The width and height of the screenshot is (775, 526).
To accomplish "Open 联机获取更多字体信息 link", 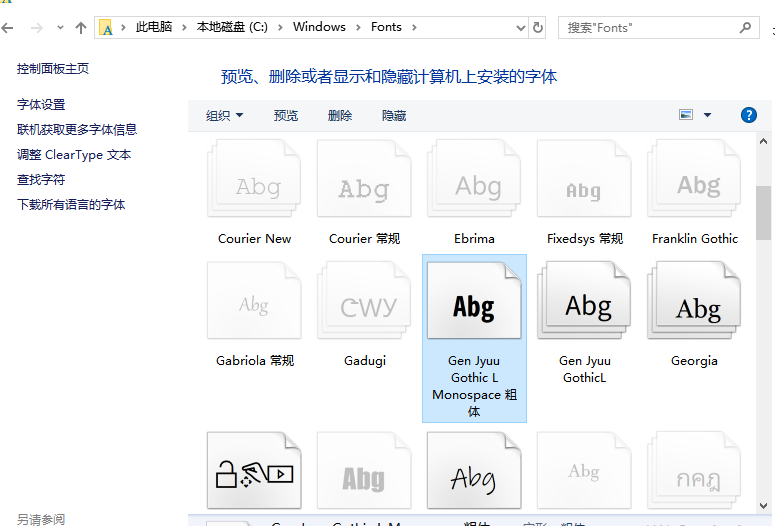I will click(77, 130).
